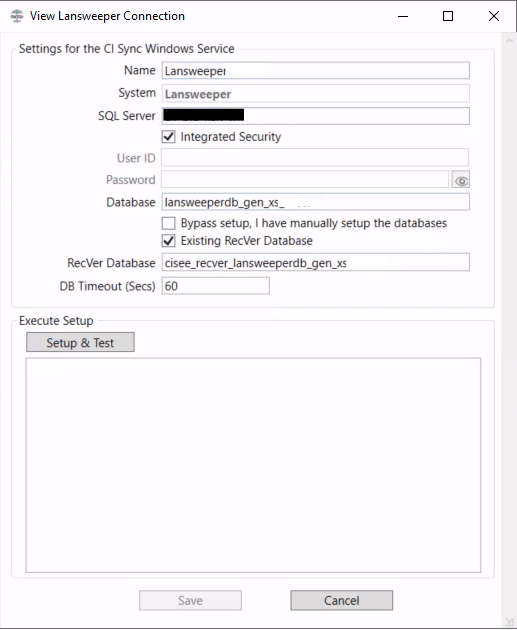Click the User ID input field

tap(315, 158)
